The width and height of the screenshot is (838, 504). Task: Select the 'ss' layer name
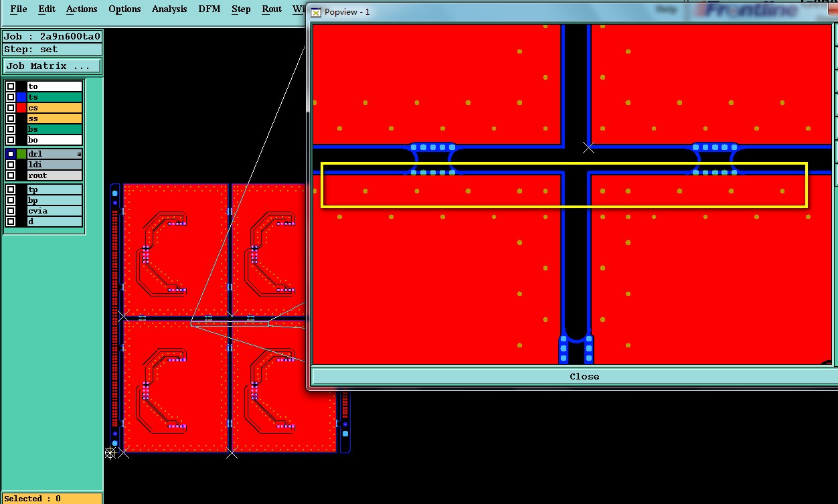point(54,118)
